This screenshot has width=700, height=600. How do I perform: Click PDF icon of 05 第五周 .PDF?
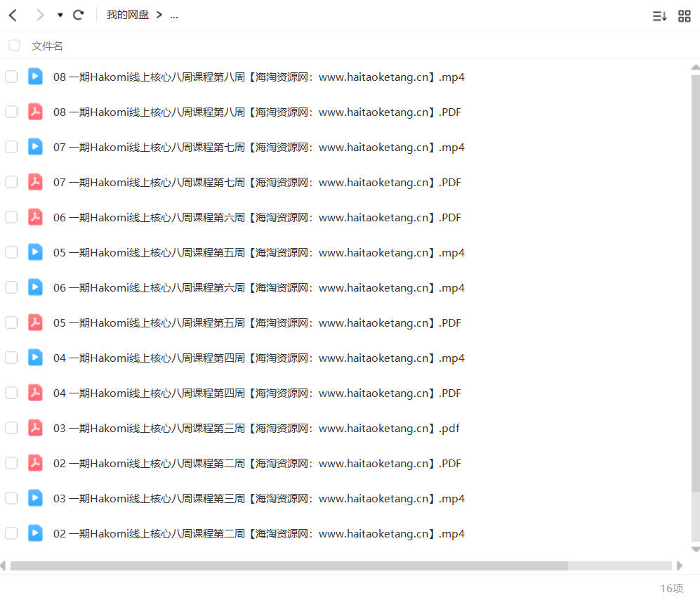coord(35,322)
